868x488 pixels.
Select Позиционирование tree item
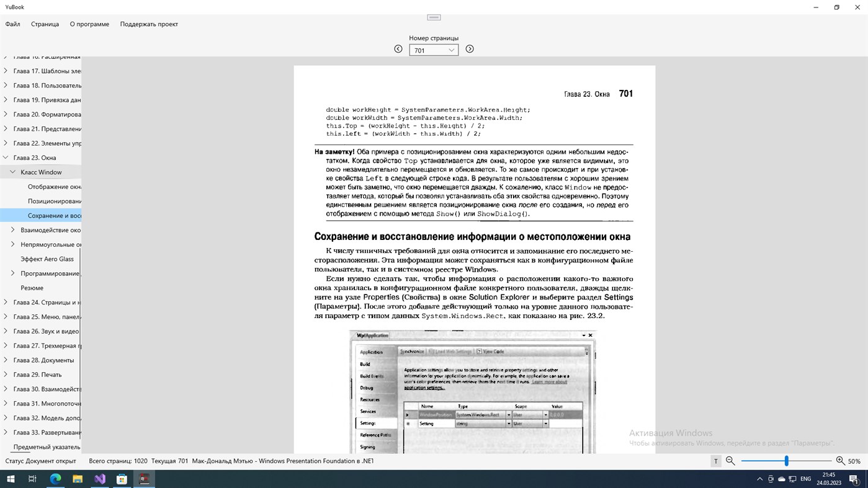click(x=55, y=201)
